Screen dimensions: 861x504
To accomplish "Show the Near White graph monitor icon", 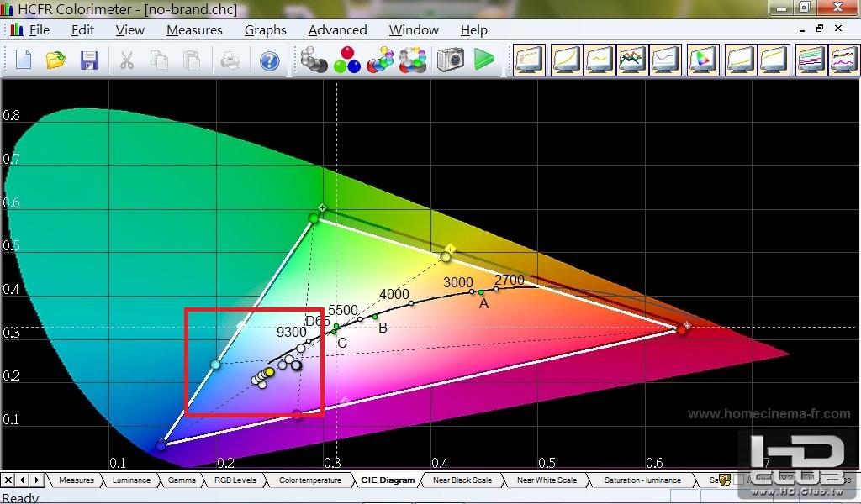I will coord(774,60).
